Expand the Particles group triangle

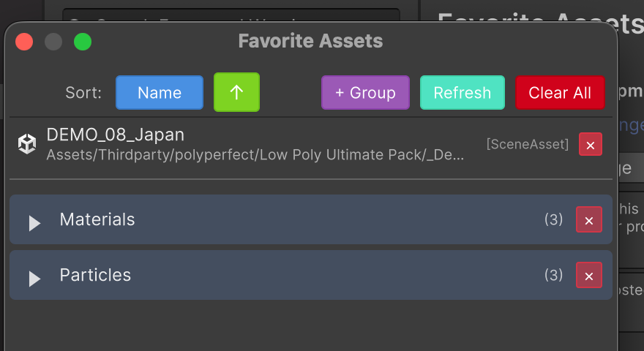[34, 279]
